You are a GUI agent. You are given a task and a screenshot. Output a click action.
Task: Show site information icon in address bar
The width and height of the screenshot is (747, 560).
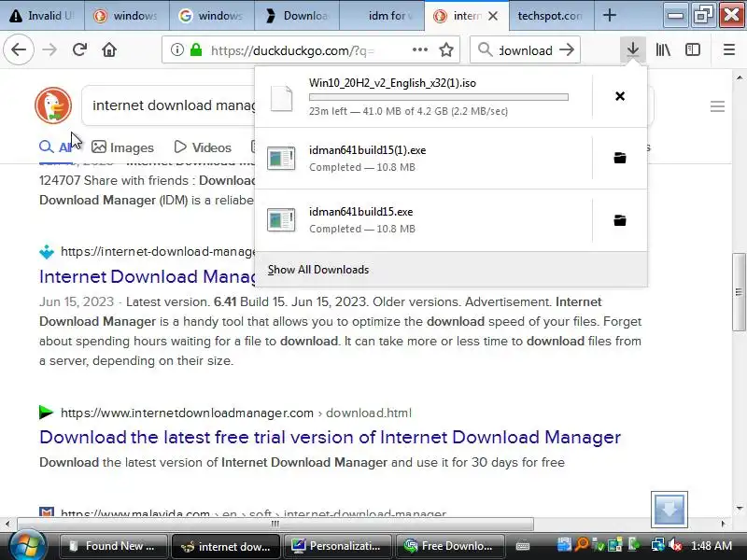[x=177, y=49]
